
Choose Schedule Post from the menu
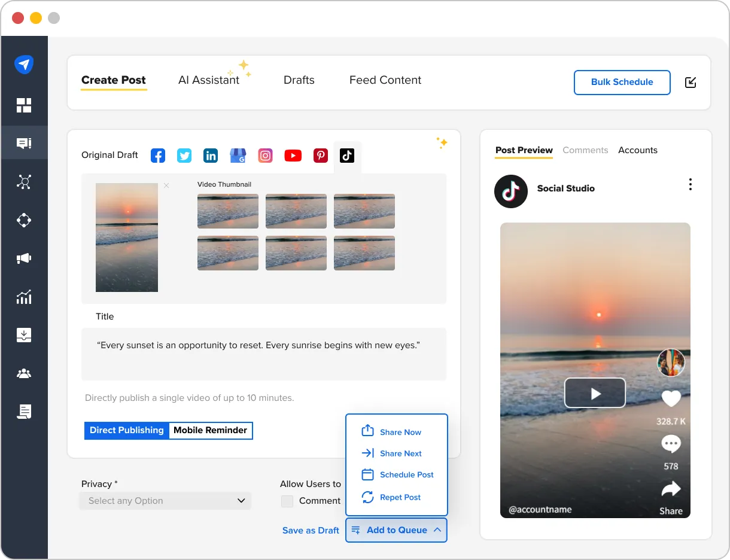point(406,474)
